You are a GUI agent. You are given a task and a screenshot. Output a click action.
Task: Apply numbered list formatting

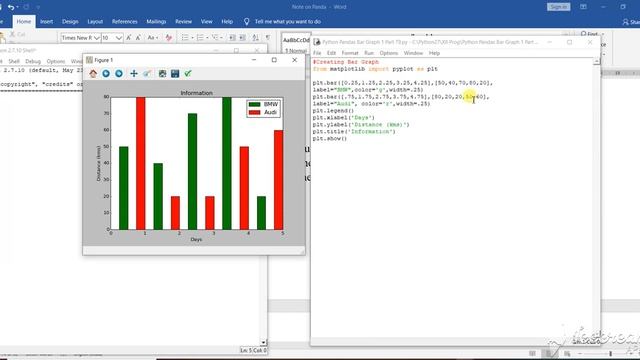[200, 38]
